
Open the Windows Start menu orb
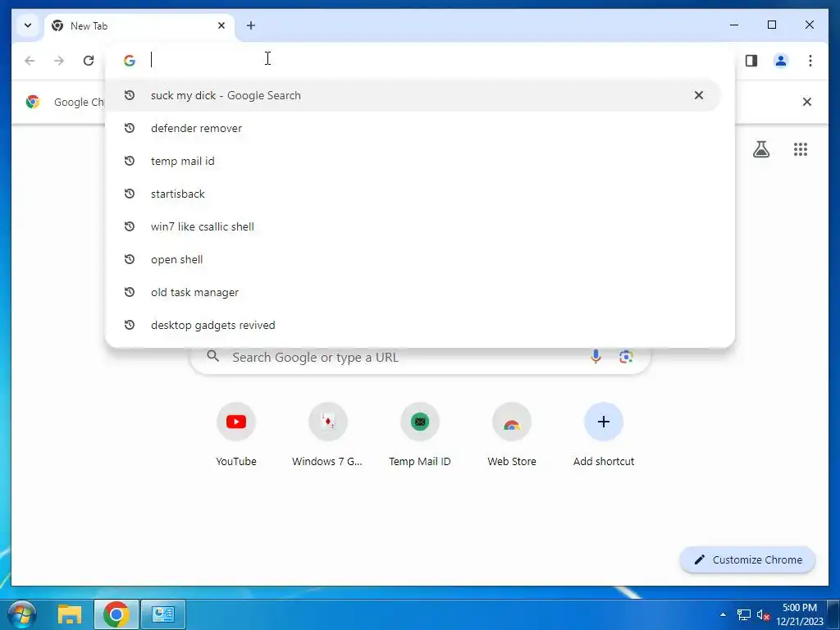coord(22,614)
